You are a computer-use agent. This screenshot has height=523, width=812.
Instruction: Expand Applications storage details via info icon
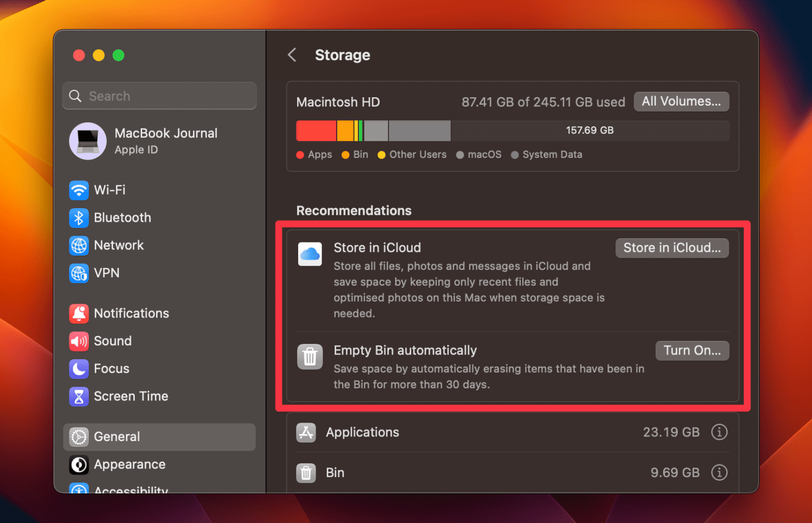[719, 432]
